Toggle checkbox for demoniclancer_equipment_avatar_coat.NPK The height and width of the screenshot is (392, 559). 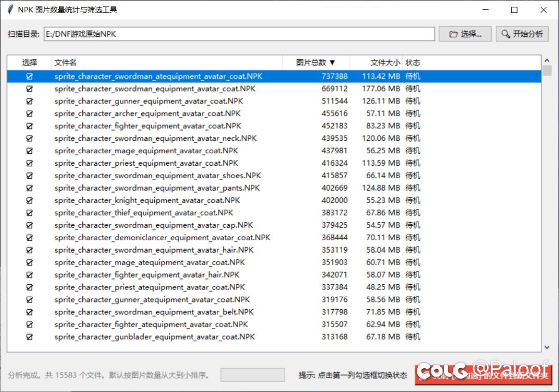tap(30, 238)
